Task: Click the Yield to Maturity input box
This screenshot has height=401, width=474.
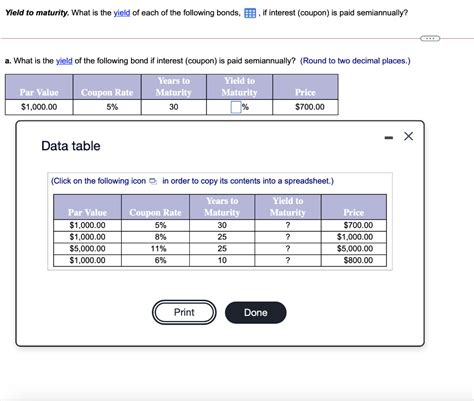Action: pos(236,107)
